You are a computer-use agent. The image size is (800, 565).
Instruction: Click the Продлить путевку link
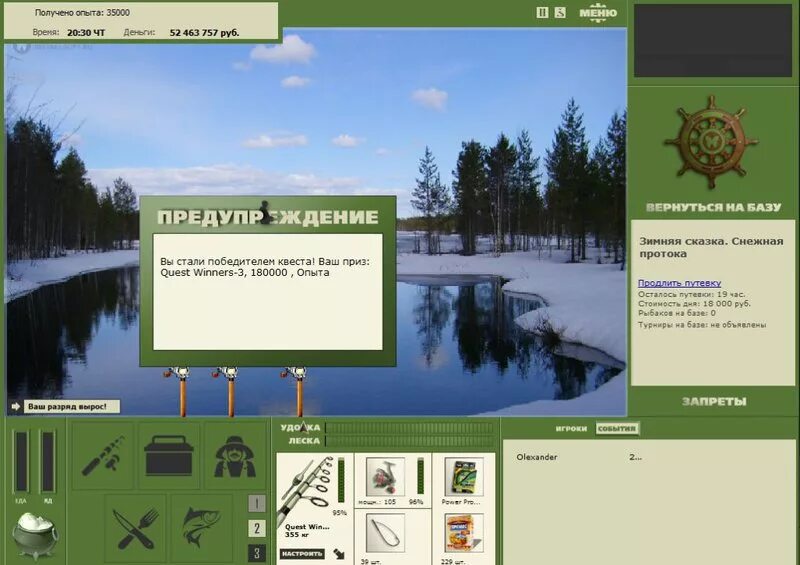679,283
